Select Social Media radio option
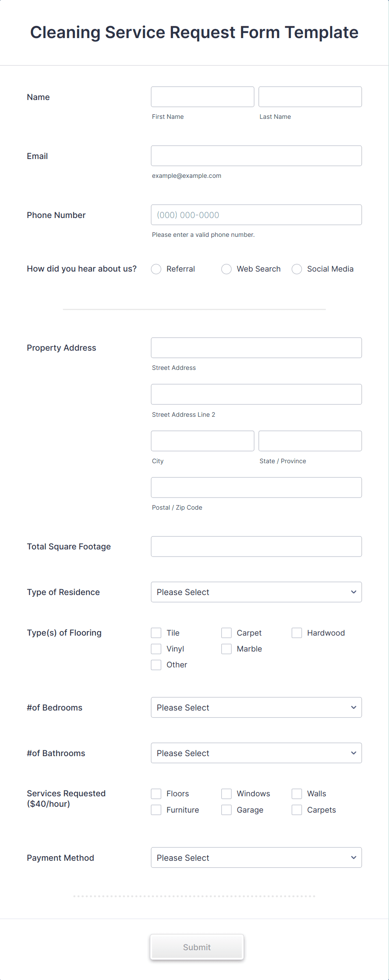The width and height of the screenshot is (389, 980). click(297, 269)
